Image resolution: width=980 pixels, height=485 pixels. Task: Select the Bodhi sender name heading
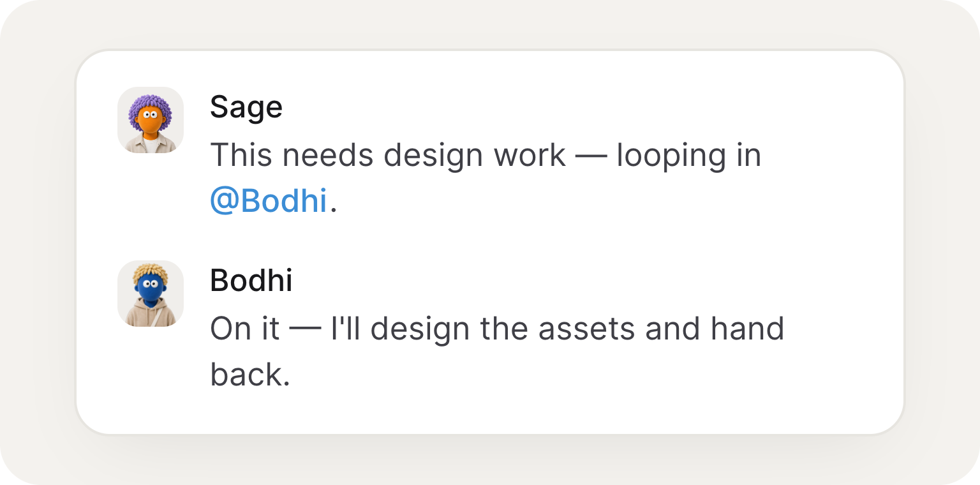tap(251, 281)
